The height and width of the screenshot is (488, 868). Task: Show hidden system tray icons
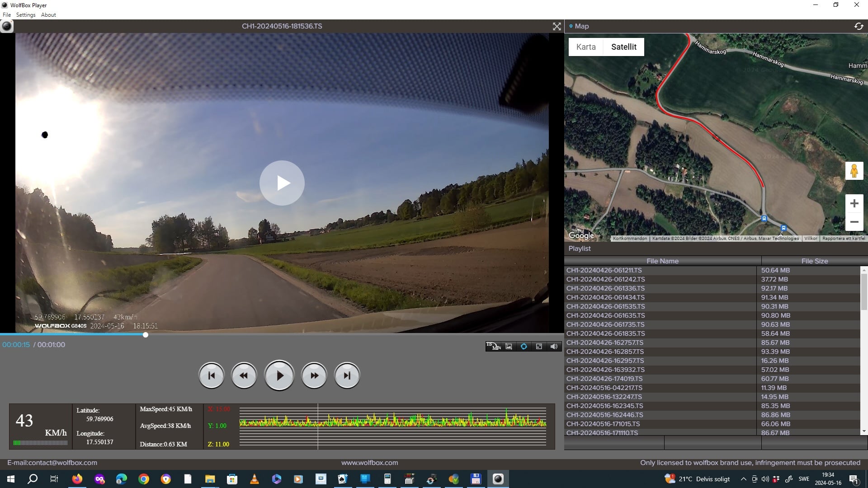pyautogui.click(x=743, y=479)
